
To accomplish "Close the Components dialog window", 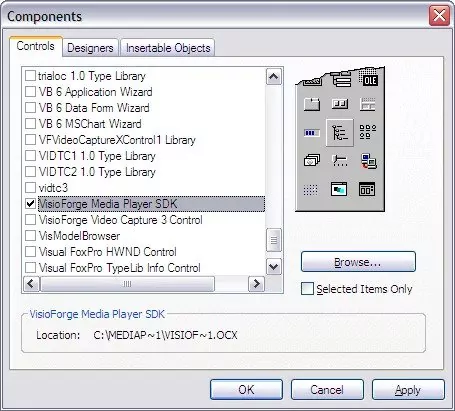I will pos(439,16).
